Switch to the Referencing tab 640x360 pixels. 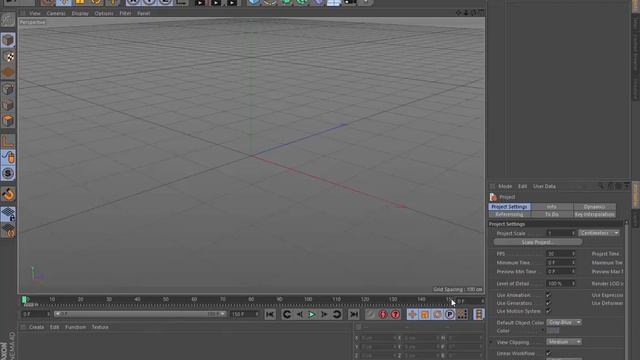pyautogui.click(x=509, y=214)
